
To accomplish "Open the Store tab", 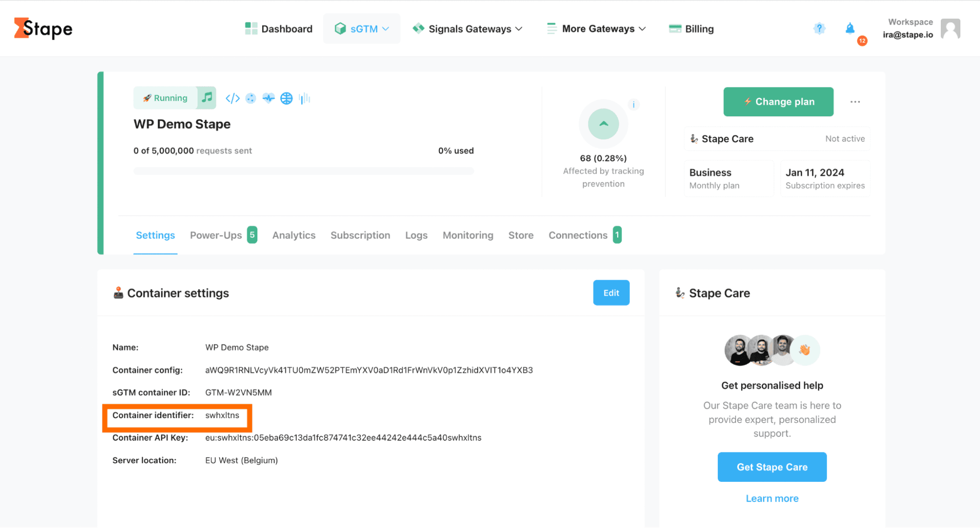I will [521, 235].
